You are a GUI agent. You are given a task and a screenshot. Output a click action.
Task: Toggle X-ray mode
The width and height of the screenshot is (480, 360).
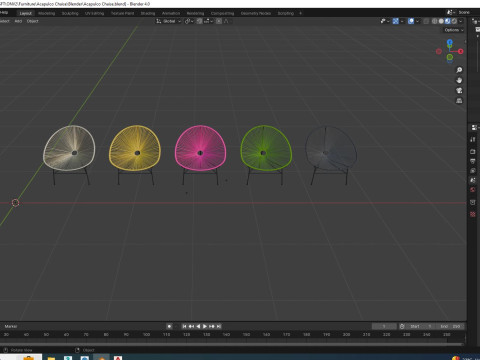point(426,21)
